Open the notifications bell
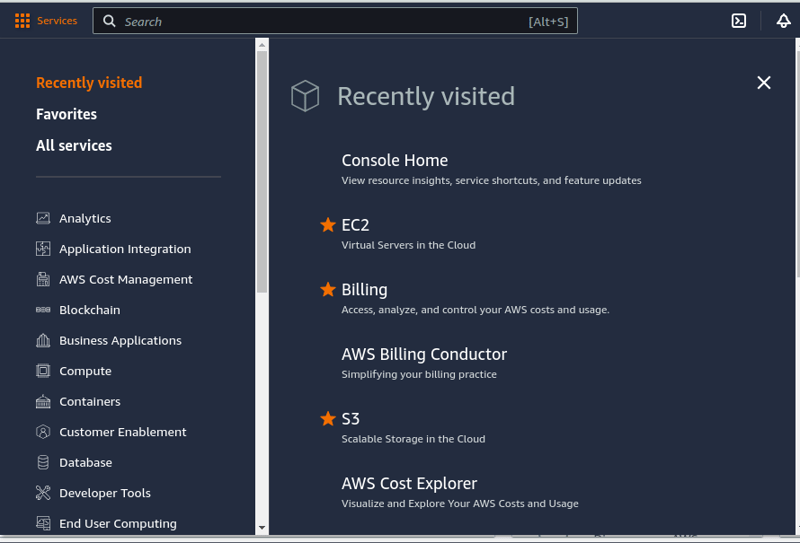 coord(784,21)
